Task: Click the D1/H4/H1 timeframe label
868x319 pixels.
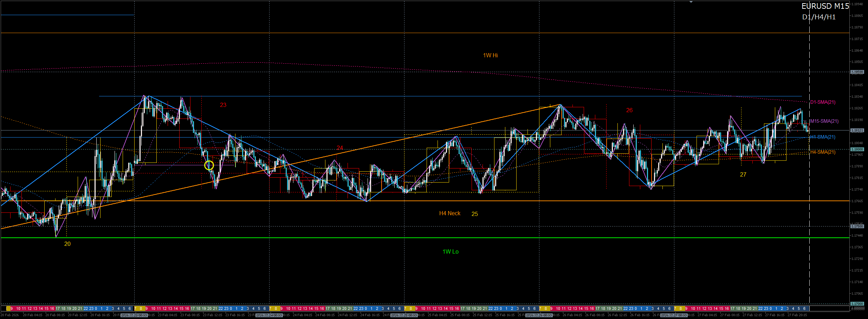Action: tap(818, 17)
